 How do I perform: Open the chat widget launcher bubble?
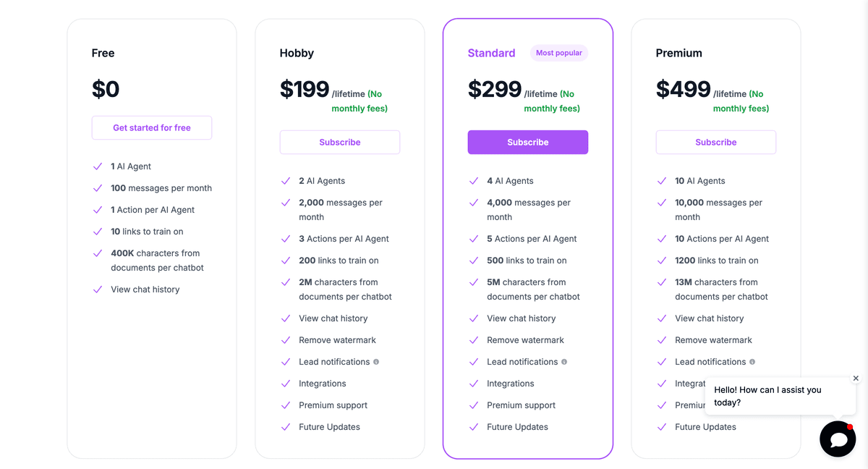click(x=837, y=439)
